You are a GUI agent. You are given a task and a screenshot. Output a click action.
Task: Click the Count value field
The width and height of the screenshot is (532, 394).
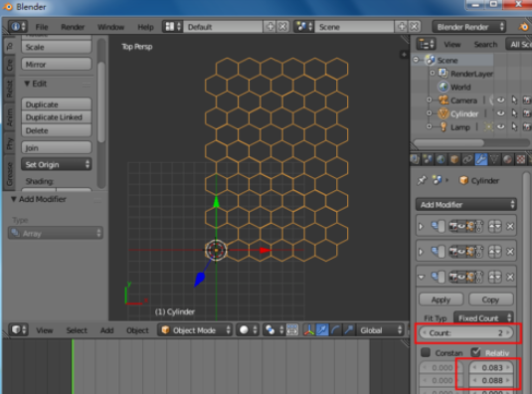466,333
